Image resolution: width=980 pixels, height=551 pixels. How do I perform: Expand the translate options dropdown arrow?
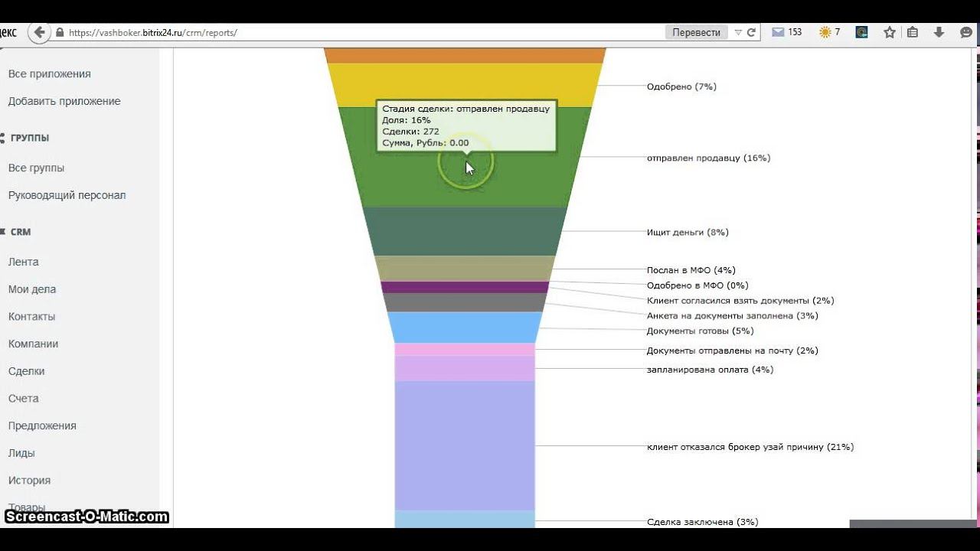[x=738, y=33]
